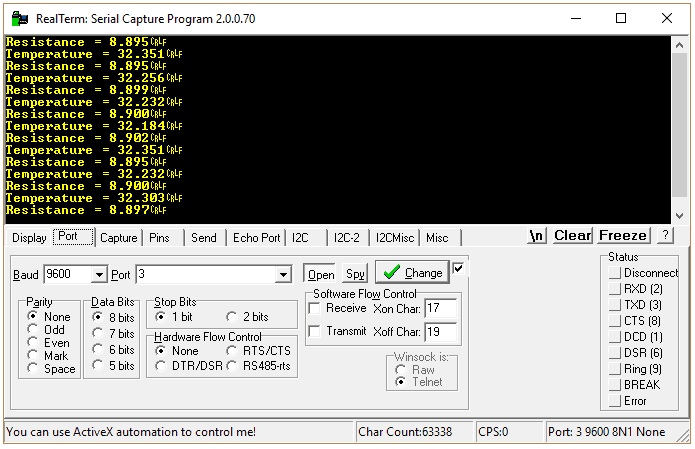This screenshot has height=449, width=695.
Task: Enable Receive software flow control checkbox
Action: coord(314,308)
